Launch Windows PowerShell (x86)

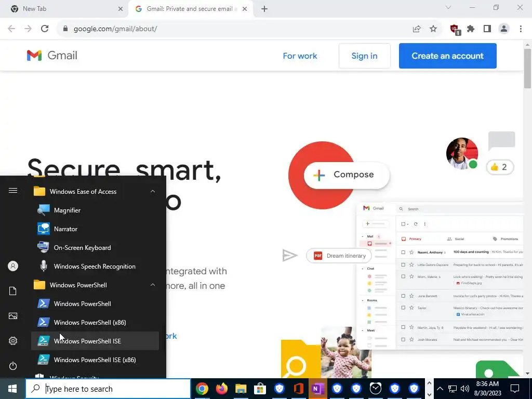pos(95,322)
